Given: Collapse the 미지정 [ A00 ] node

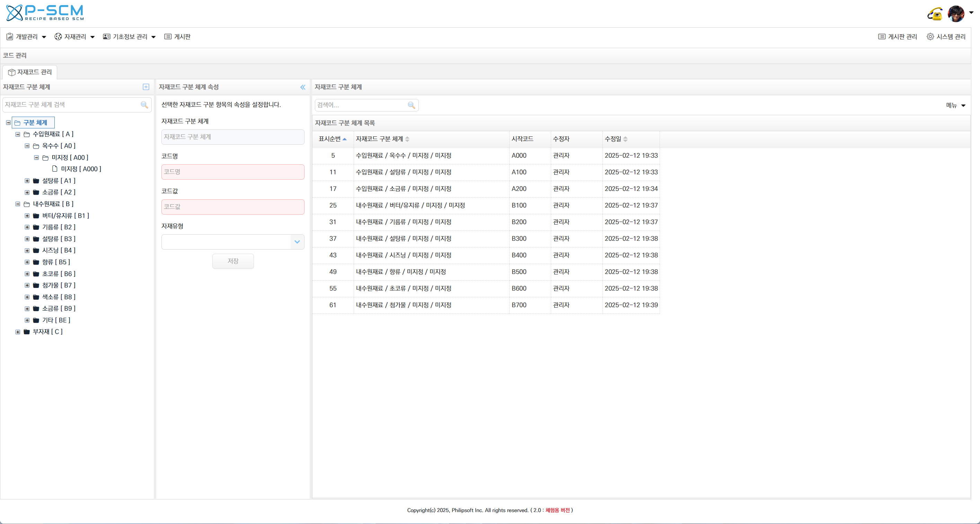Looking at the screenshot, I should (36, 158).
